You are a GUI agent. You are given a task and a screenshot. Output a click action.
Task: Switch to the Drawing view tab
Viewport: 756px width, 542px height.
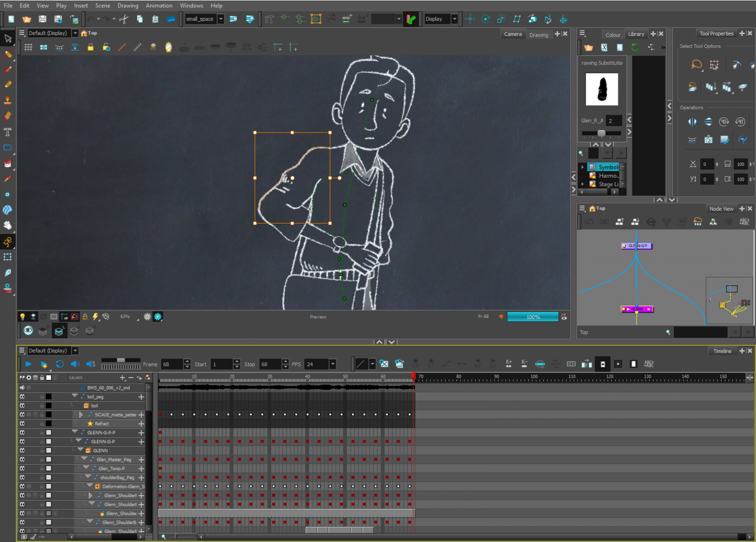coord(538,34)
